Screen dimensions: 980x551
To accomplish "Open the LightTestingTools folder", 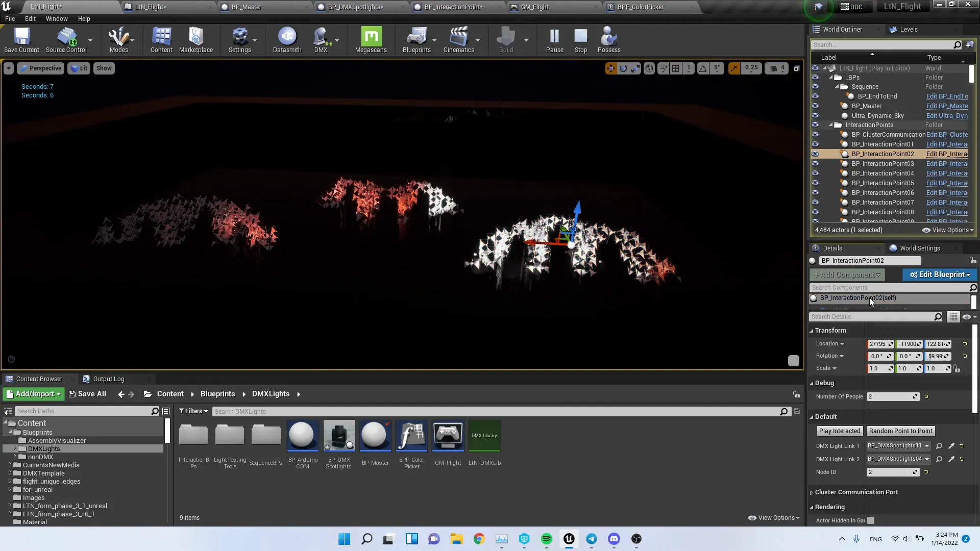I will click(230, 444).
